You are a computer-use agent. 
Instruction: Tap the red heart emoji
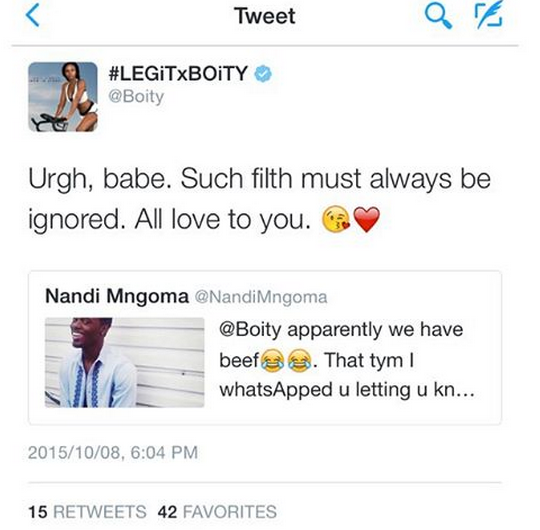367,219
